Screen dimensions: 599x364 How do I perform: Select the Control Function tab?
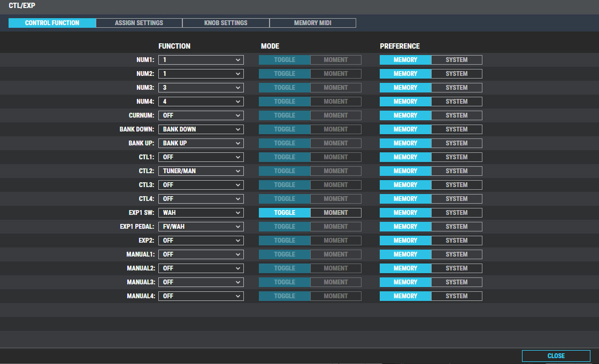[x=52, y=23]
